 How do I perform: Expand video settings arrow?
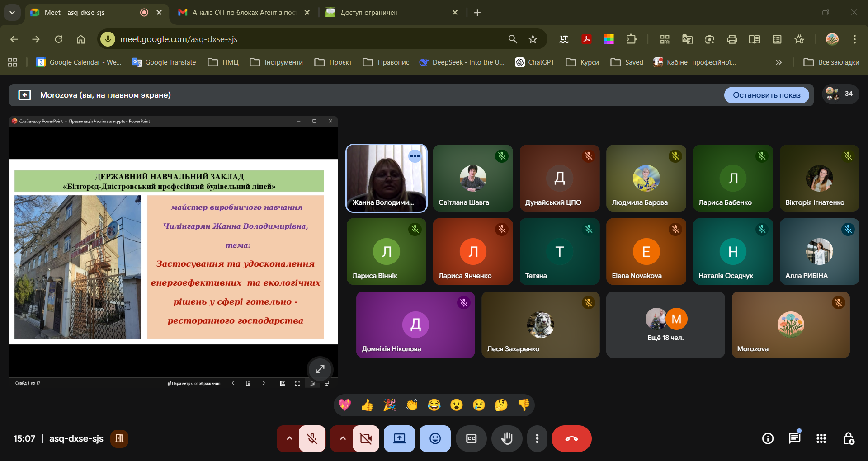tap(343, 438)
